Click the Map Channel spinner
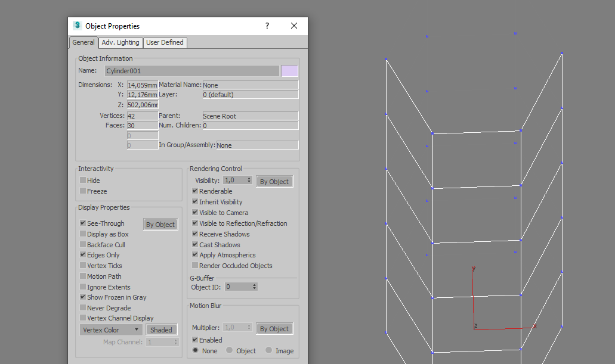The image size is (615, 364). coord(176,342)
